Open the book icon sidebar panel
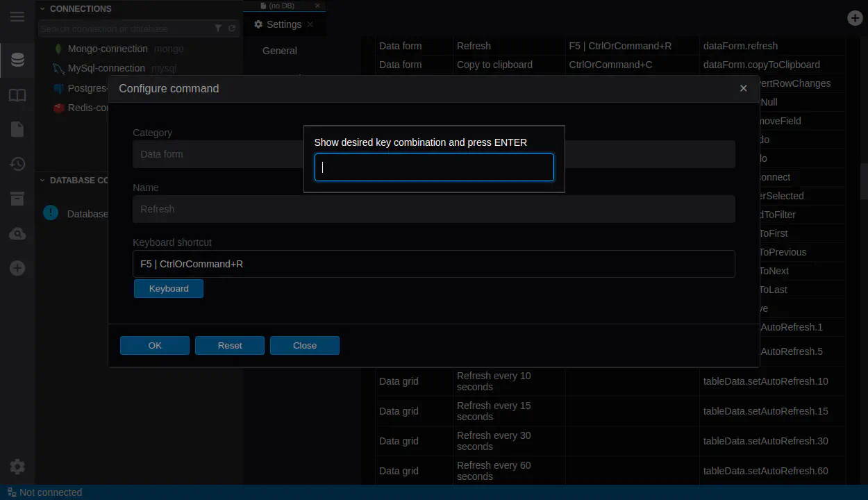Viewport: 868px width, 500px height. pyautogui.click(x=17, y=95)
